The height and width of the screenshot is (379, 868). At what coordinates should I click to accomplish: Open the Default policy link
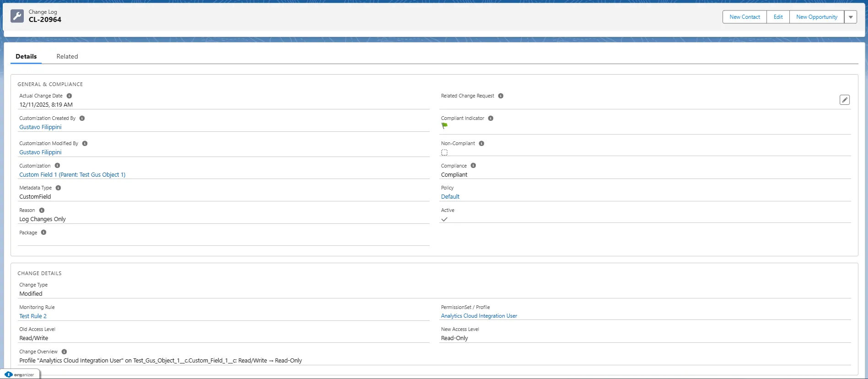click(450, 197)
